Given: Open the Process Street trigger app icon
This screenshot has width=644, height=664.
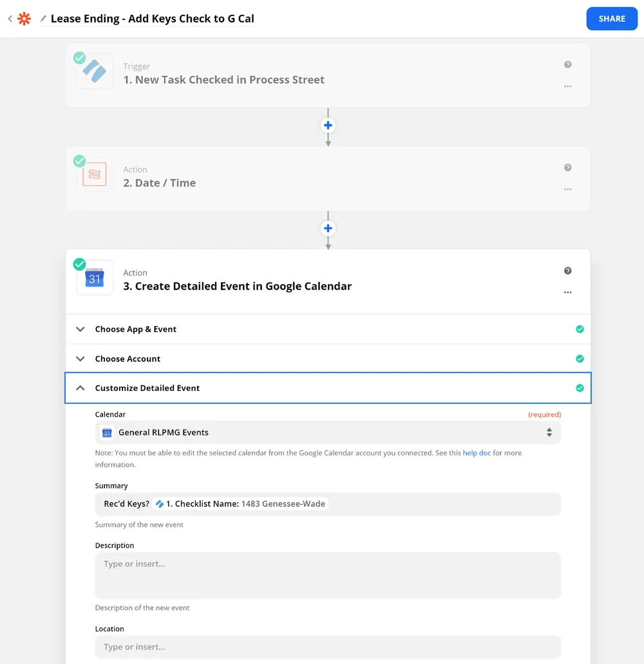Looking at the screenshot, I should click(x=95, y=71).
